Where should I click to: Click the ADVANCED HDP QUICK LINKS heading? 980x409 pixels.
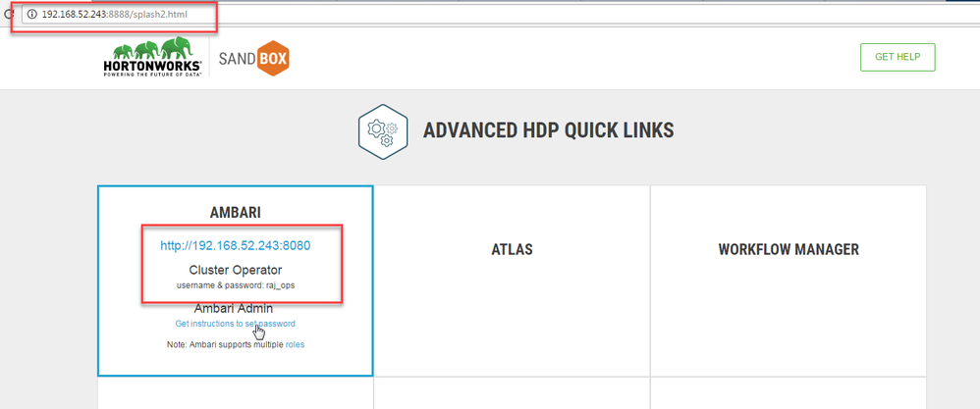(548, 130)
